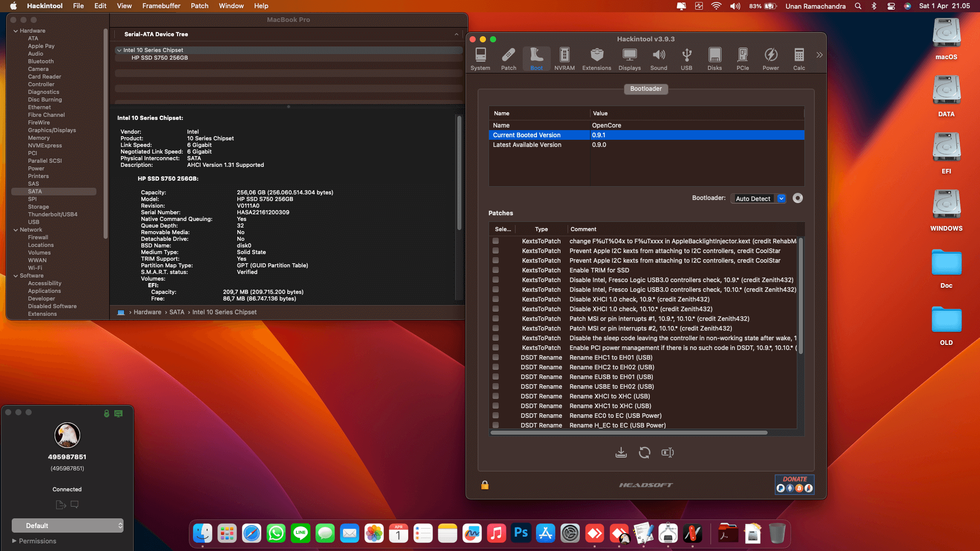Open the Extensions section
Viewport: 980px width, 551px height.
click(x=596, y=57)
